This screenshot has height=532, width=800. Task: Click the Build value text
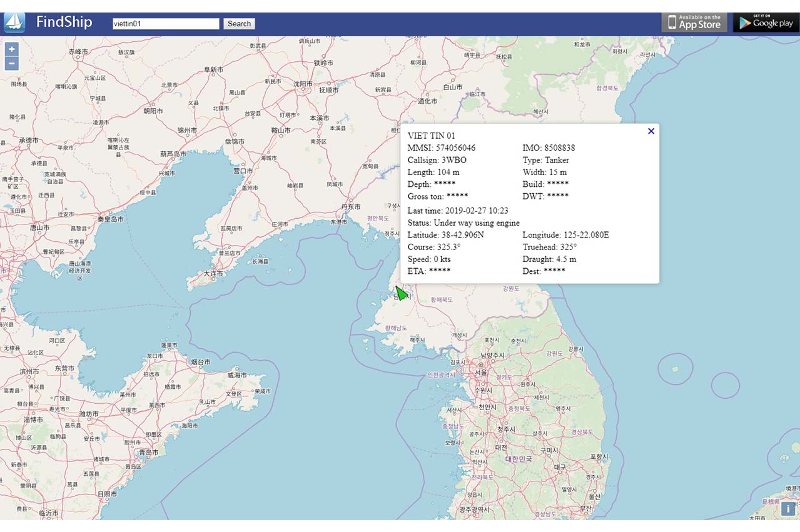point(558,184)
